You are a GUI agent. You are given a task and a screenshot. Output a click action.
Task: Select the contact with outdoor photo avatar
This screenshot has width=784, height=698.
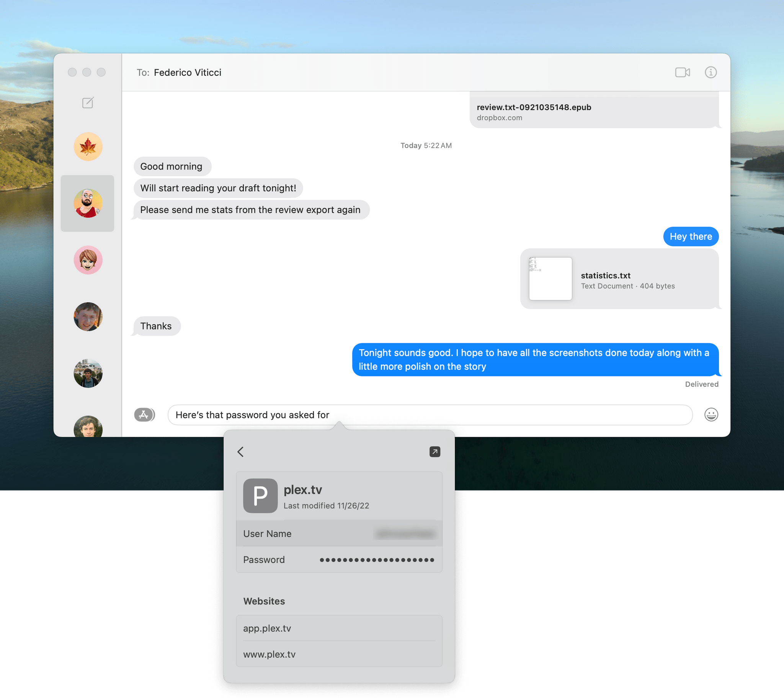[88, 373]
